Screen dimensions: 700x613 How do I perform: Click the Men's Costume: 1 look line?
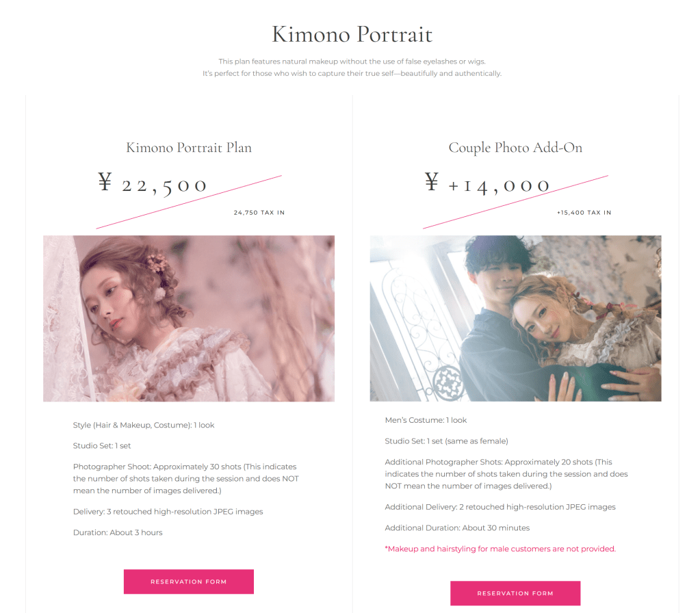pos(426,420)
